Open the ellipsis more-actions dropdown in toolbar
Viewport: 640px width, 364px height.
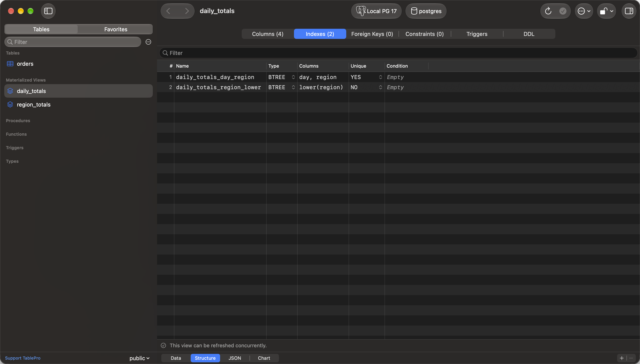584,11
